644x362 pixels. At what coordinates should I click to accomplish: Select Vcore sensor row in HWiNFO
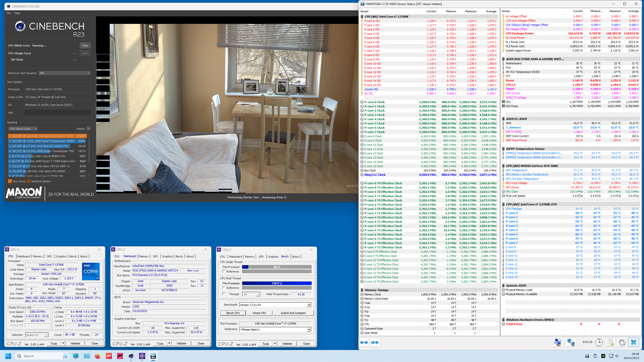[x=570, y=80]
